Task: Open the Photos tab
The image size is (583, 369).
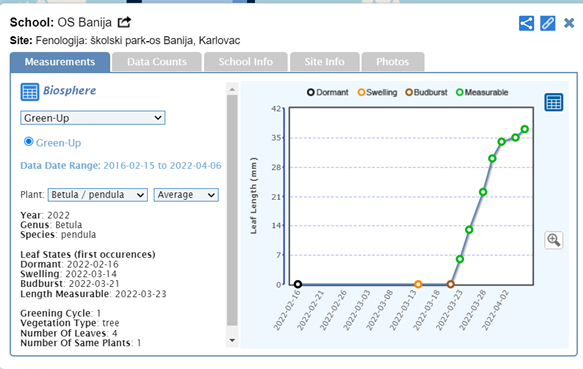Action: [393, 62]
